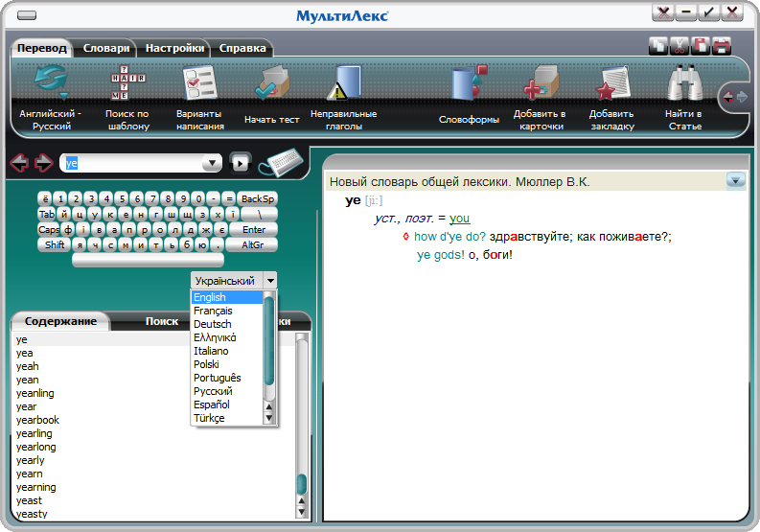
Task: Click print icon in top-right toolbar
Action: 722,46
